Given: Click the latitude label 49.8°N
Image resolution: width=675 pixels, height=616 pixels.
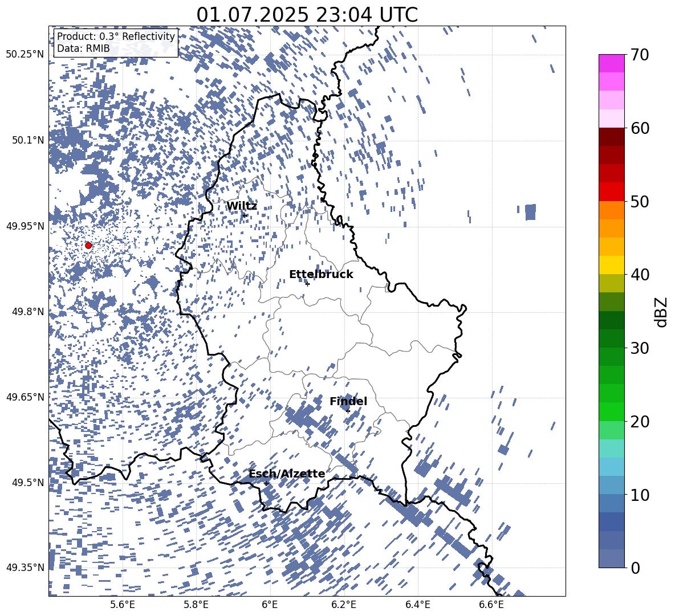Looking at the screenshot, I should tap(27, 312).
